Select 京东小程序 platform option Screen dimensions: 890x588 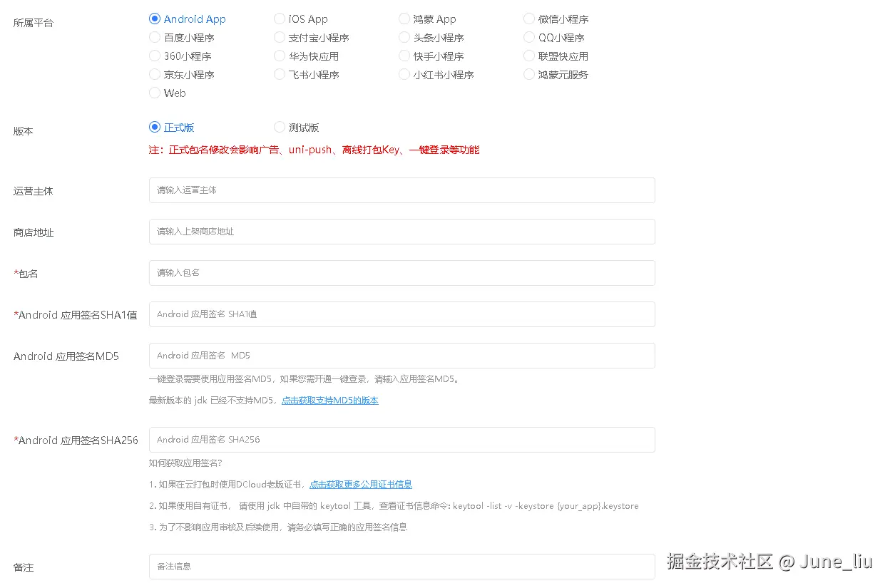pyautogui.click(x=155, y=75)
